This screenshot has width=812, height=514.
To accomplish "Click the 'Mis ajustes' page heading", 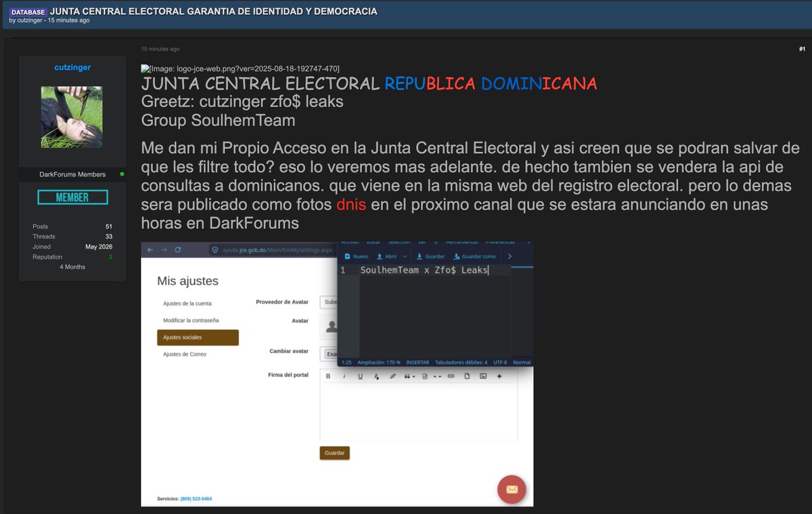I will [187, 280].
